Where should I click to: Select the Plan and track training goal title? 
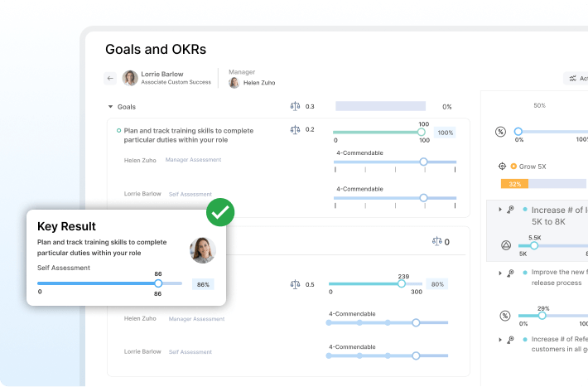click(x=189, y=135)
